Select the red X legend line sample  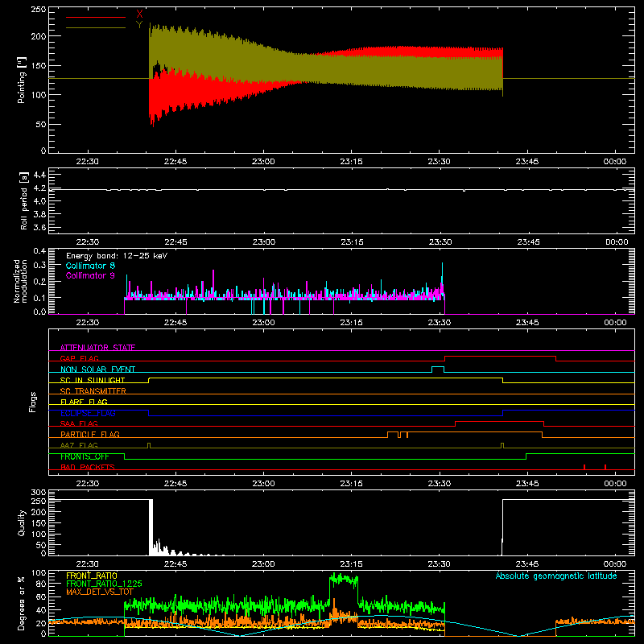pyautogui.click(x=96, y=17)
